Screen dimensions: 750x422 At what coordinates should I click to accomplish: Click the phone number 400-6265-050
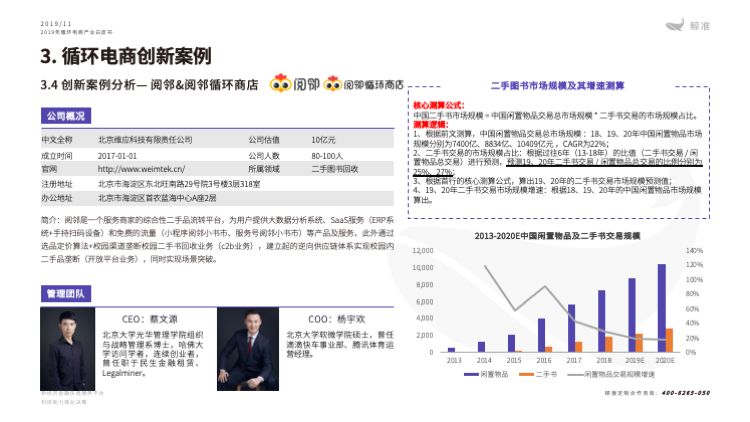point(686,393)
